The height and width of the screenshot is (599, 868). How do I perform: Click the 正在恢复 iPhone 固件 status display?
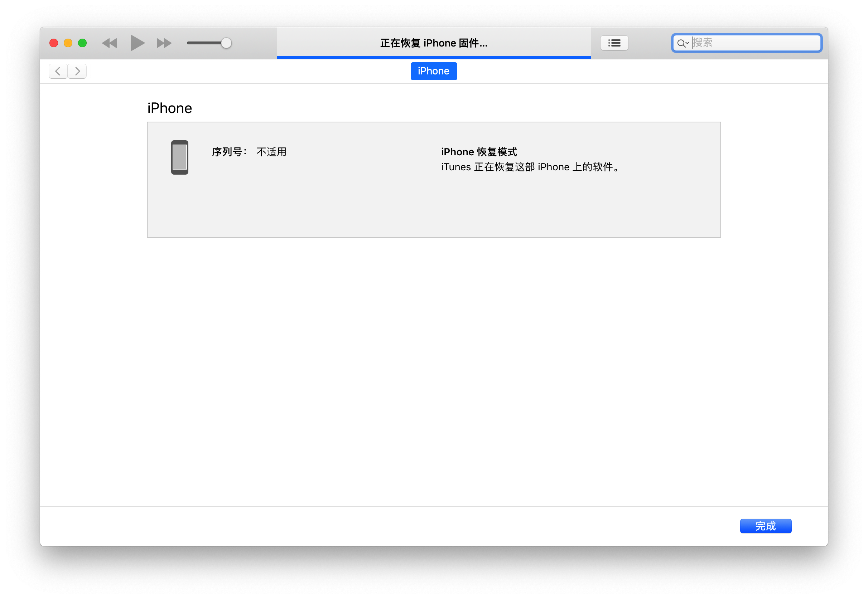[434, 43]
